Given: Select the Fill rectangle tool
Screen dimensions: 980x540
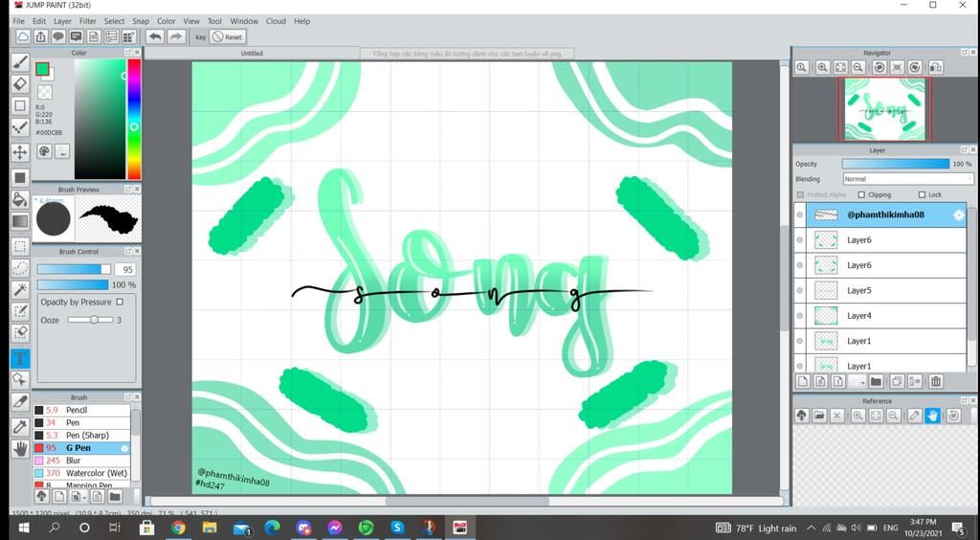Looking at the screenshot, I should coord(20,177).
